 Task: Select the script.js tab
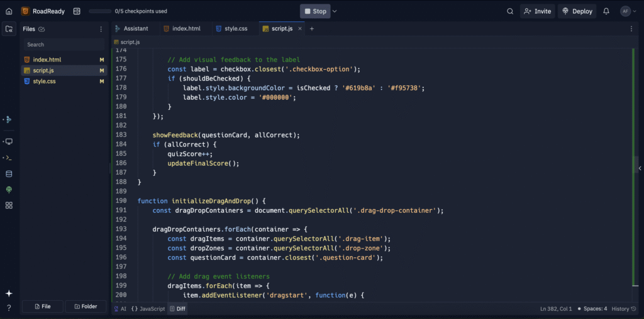click(282, 29)
